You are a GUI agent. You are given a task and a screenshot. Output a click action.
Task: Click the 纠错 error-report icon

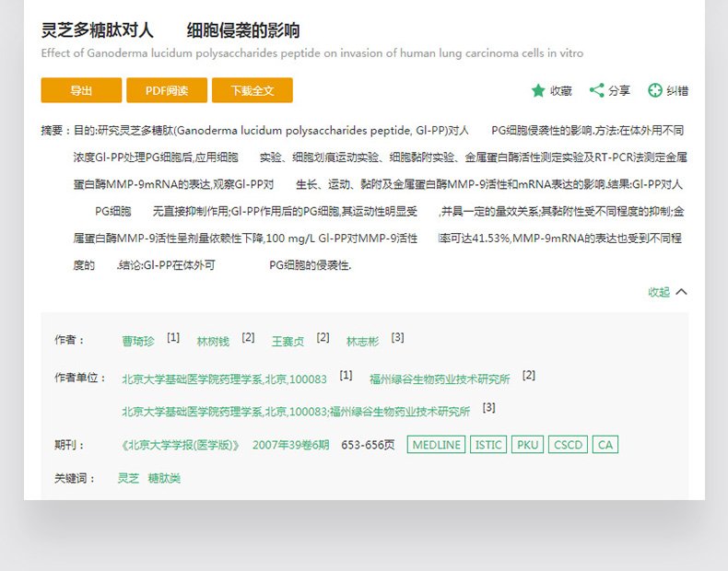pos(654,90)
